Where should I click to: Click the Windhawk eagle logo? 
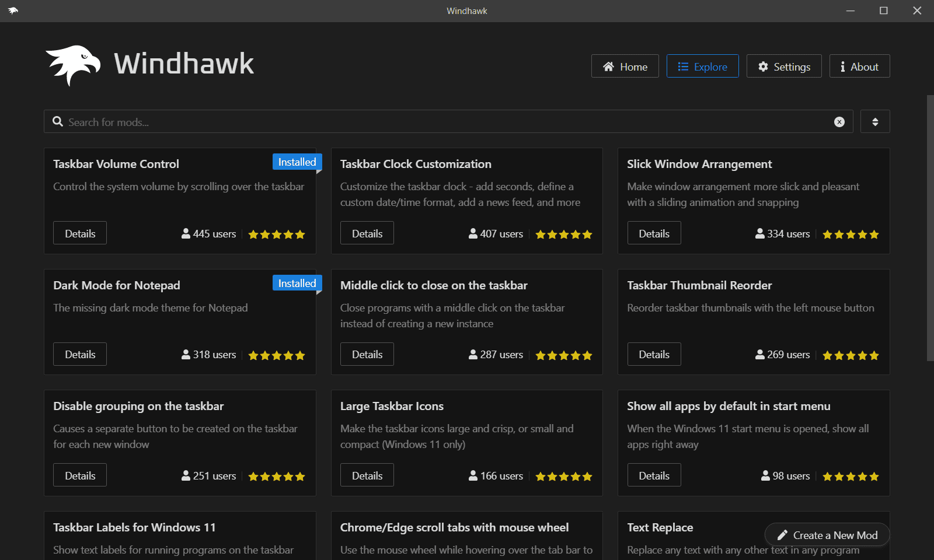[x=72, y=65]
